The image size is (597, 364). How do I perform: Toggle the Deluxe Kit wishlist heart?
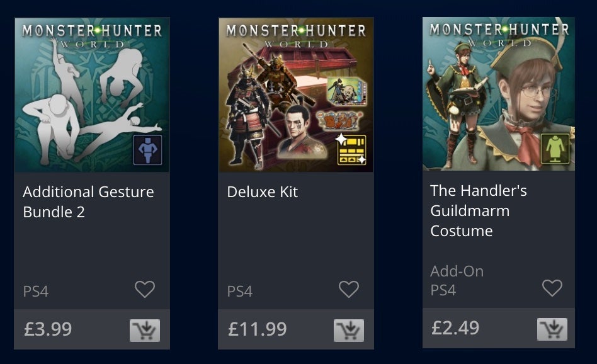[x=349, y=289]
